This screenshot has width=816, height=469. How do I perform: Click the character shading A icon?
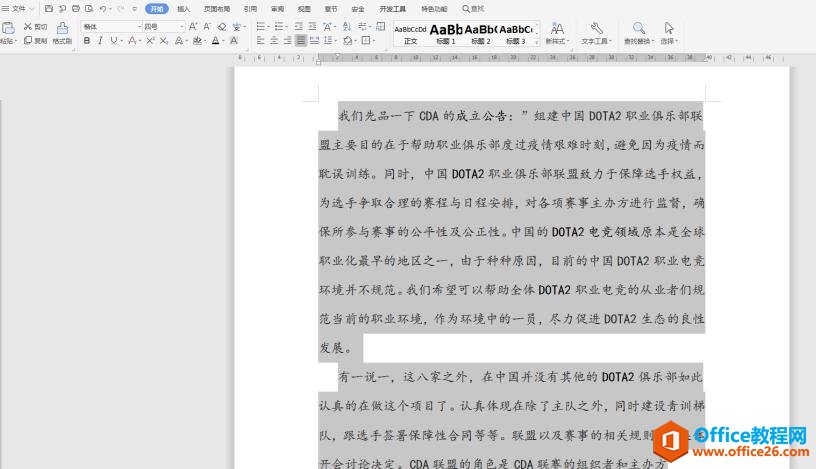click(234, 41)
